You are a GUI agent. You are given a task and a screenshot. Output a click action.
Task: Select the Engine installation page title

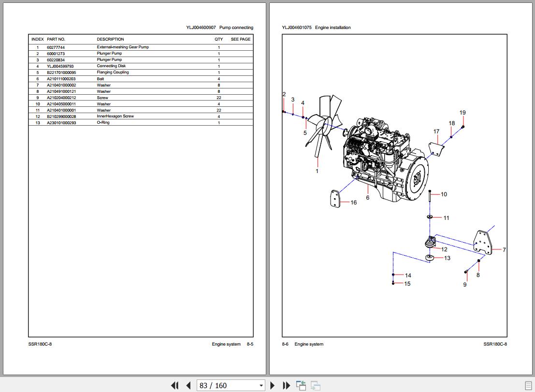(x=333, y=28)
